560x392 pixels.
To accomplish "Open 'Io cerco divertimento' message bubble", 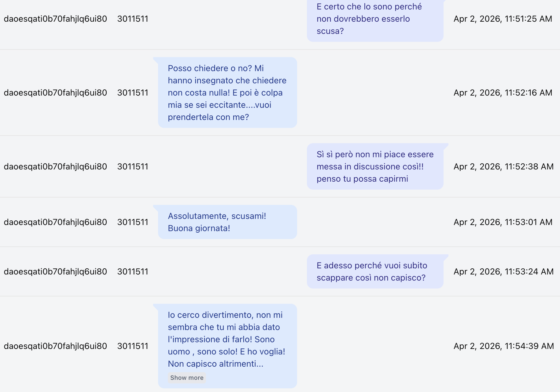I will pos(227,346).
